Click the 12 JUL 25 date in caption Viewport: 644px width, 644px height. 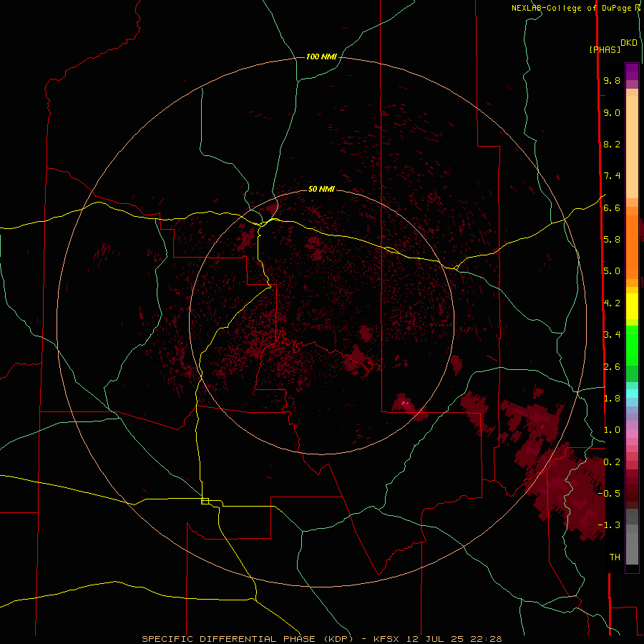pyautogui.click(x=435, y=639)
